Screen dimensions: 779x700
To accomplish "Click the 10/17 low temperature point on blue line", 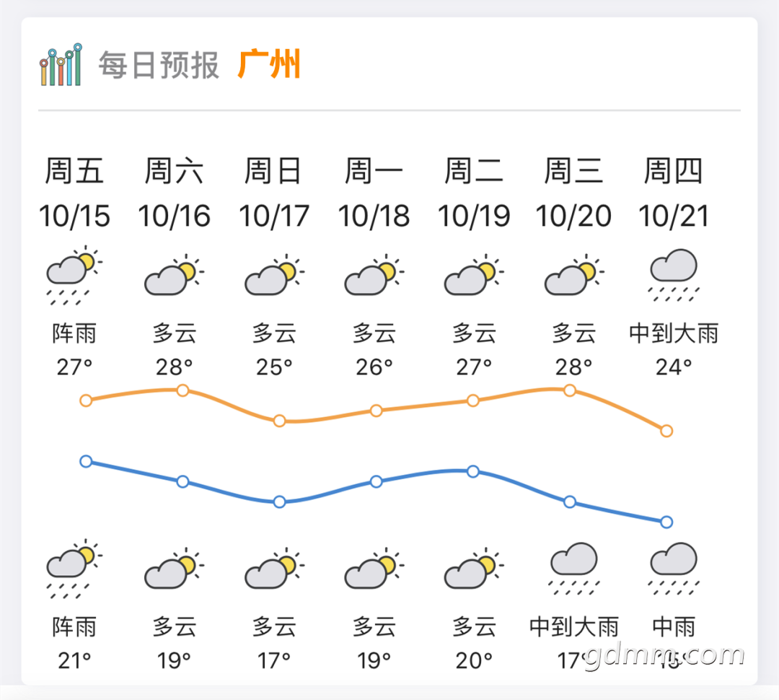I will [280, 502].
